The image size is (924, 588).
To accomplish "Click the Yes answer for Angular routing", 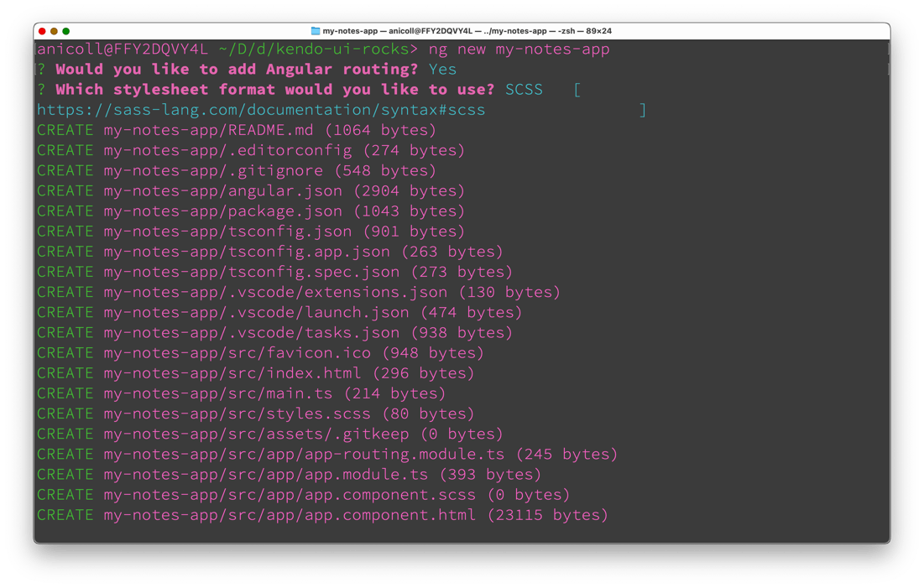I will click(x=442, y=69).
